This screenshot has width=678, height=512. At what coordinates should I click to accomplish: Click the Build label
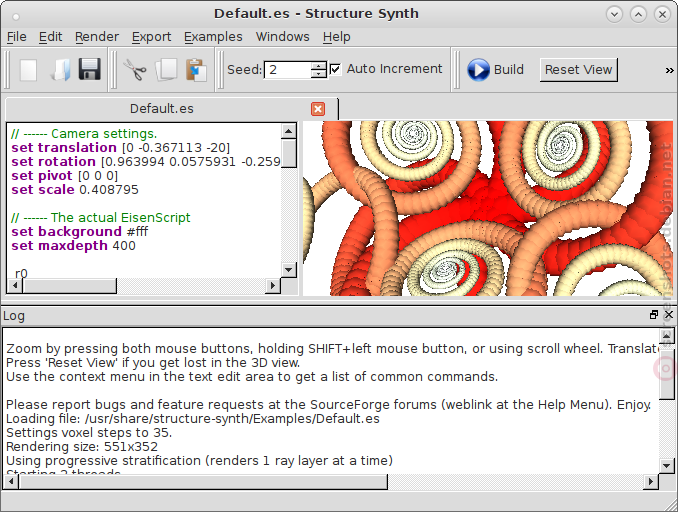click(508, 70)
